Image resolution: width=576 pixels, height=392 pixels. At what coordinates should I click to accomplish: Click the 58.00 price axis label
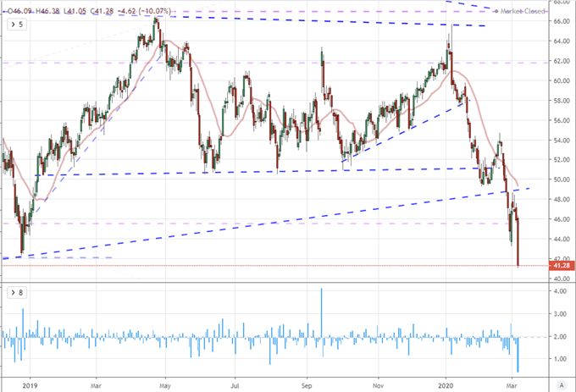(562, 101)
